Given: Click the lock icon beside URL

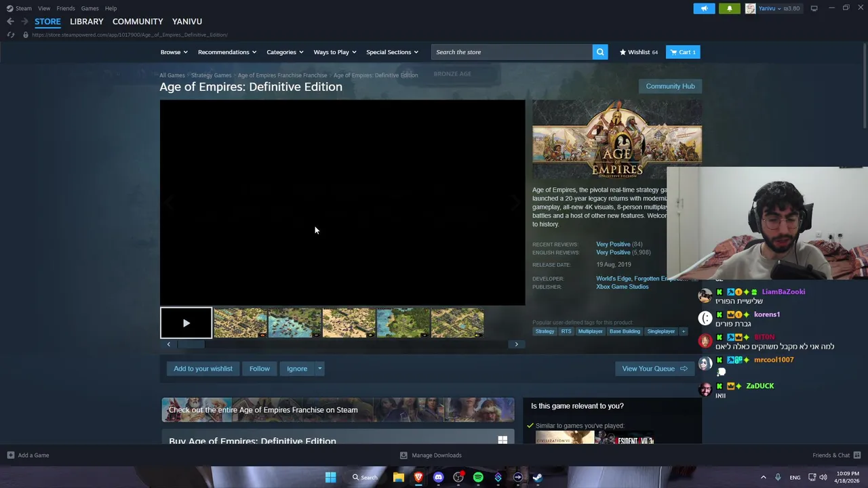Looking at the screenshot, I should pos(26,35).
